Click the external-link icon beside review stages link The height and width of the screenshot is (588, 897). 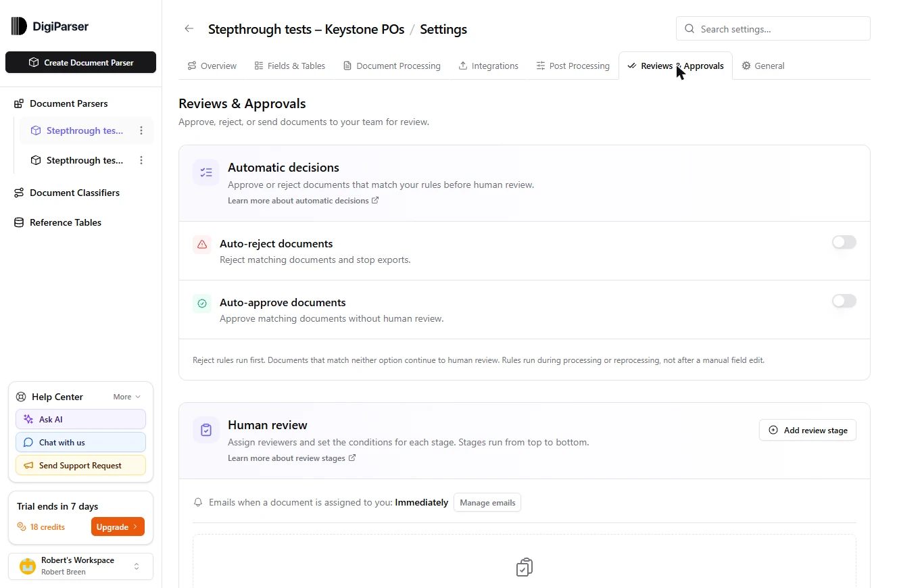tap(352, 458)
